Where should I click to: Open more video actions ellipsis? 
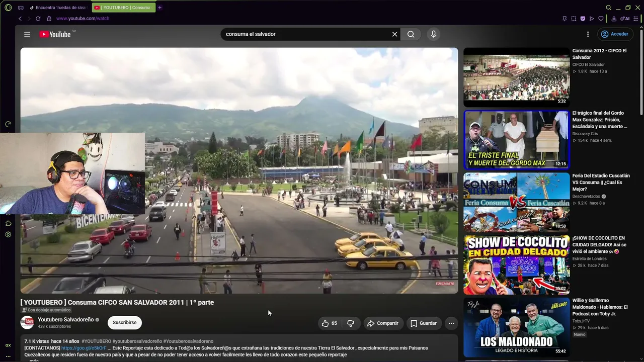tap(451, 323)
